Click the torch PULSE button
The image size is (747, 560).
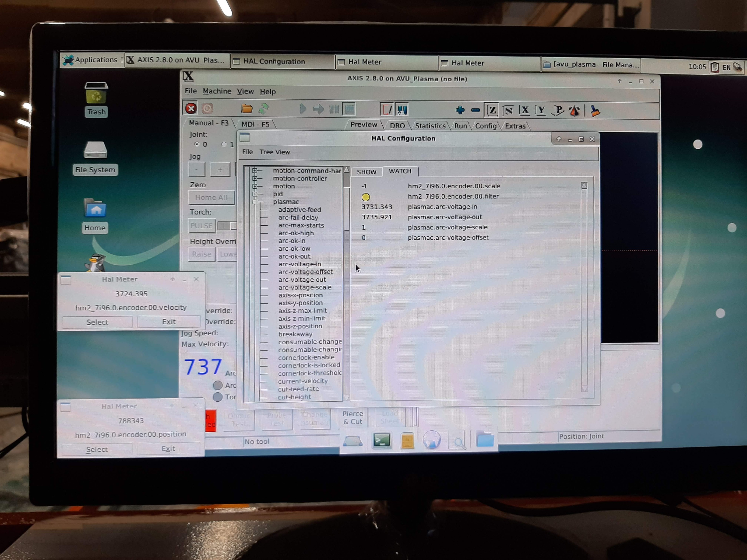tap(201, 225)
